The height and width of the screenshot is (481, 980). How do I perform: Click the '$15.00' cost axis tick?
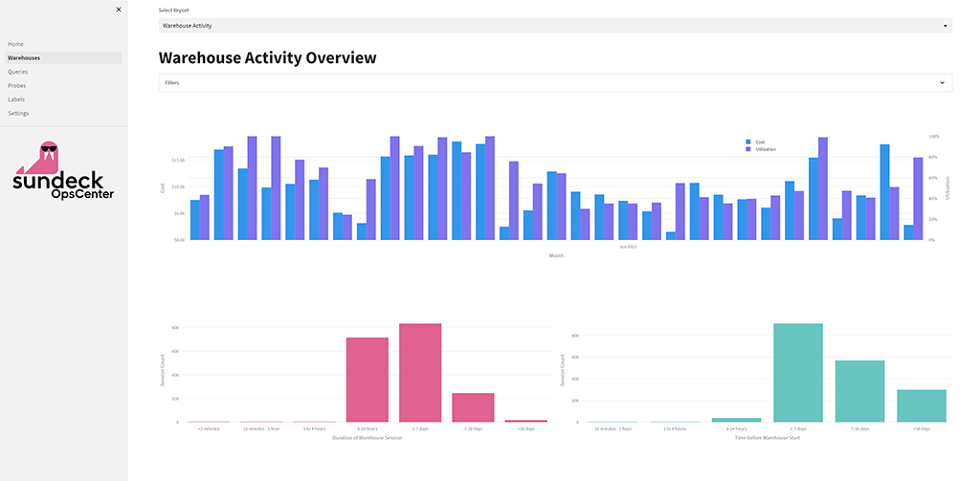pos(178,160)
